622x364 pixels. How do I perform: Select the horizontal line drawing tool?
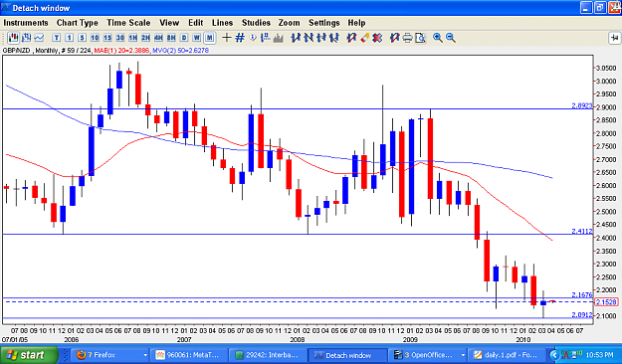[321, 38]
